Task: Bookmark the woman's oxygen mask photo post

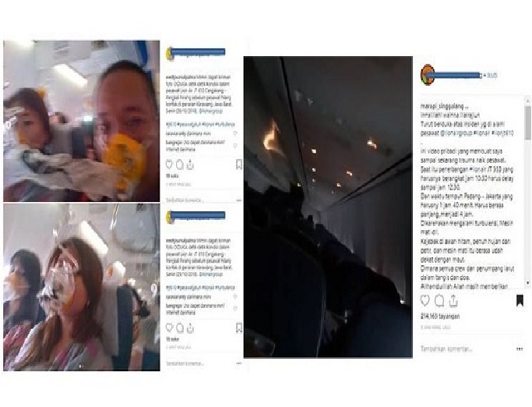Action: click(x=239, y=327)
